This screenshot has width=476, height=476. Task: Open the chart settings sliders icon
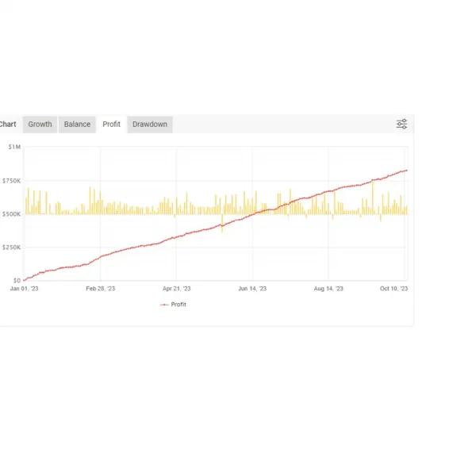[401, 124]
